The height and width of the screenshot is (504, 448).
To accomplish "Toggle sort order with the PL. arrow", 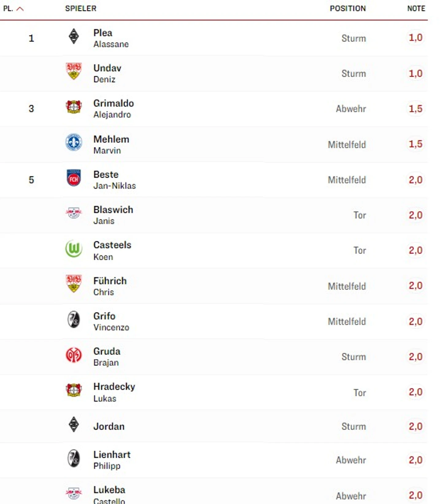I will tap(20, 9).
